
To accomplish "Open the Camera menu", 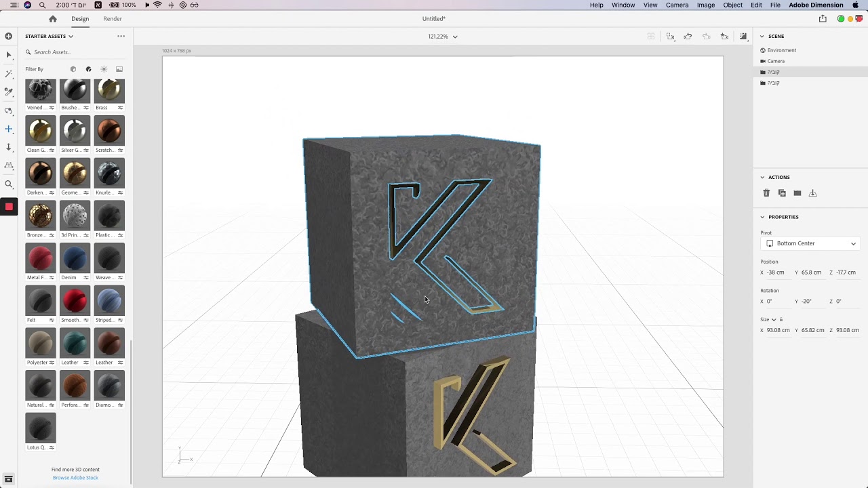I will coord(677,5).
